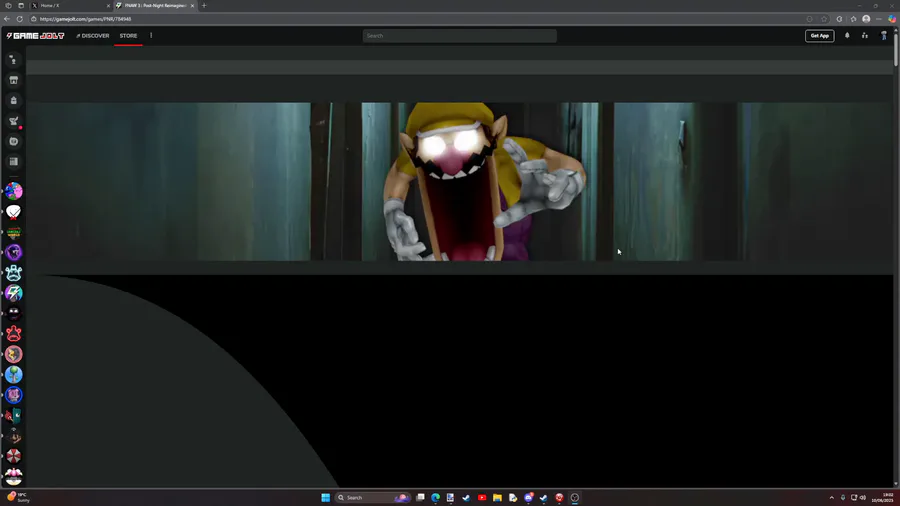The image size is (900, 506).
Task: Click the Windows taskbar search box
Action: click(372, 497)
